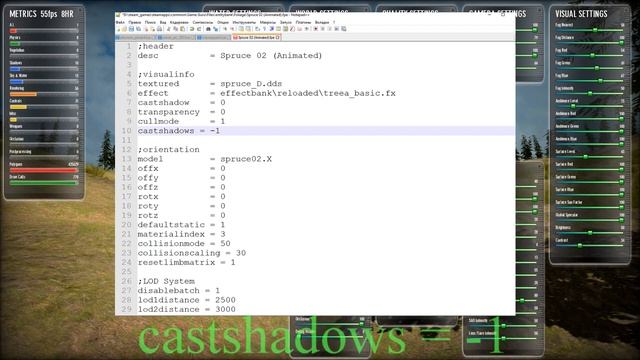This screenshot has height=360, width=640.
Task: Click the 'transparency = 0' line
Action: click(181, 112)
